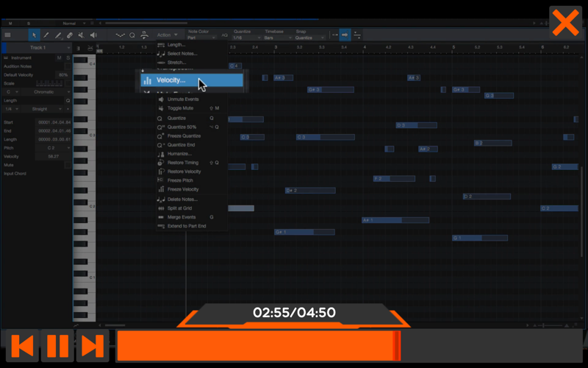Enable the Autoscroll arrow button
The width and height of the screenshot is (588, 368).
coord(345,35)
